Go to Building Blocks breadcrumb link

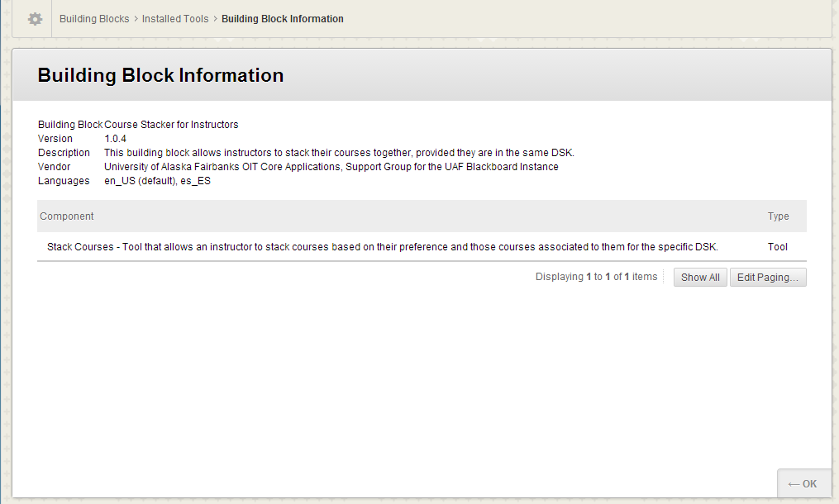pos(94,19)
